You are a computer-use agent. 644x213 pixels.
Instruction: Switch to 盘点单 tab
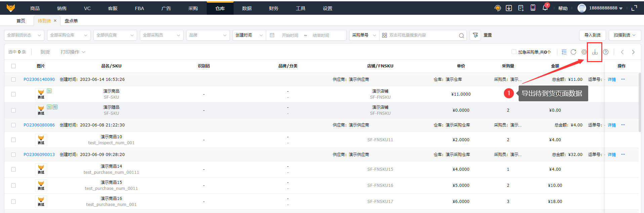coord(71,21)
